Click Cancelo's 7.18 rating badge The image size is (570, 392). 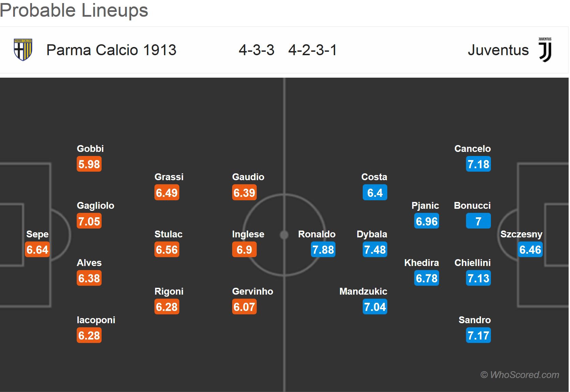pos(478,164)
